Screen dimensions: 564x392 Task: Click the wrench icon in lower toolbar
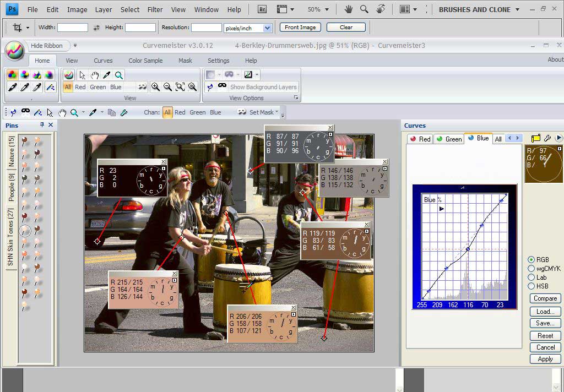coord(124,112)
